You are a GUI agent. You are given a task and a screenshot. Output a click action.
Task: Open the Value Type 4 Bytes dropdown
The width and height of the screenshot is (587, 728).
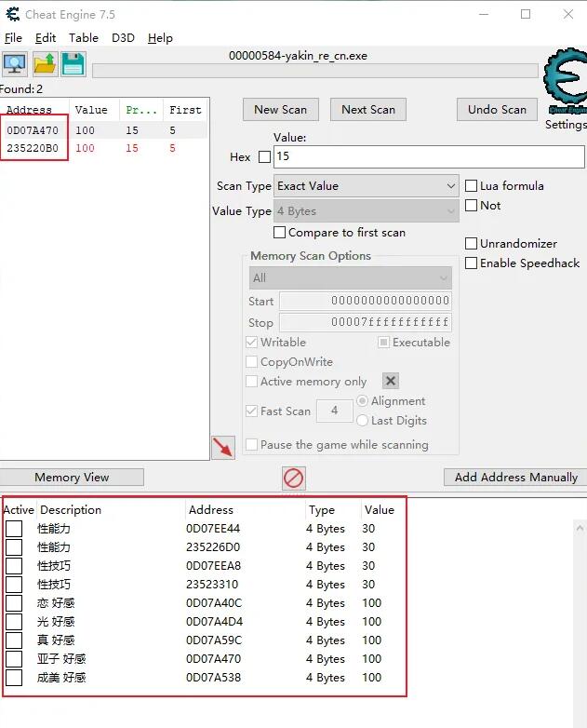pos(367,211)
